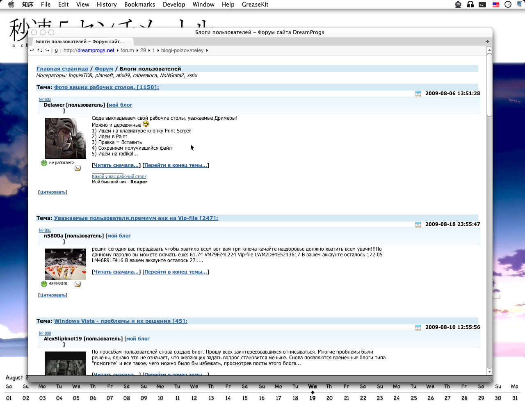Viewport: 525px width, 420px height.
Task: Click the display icon in menu bar
Action: click(520, 5)
